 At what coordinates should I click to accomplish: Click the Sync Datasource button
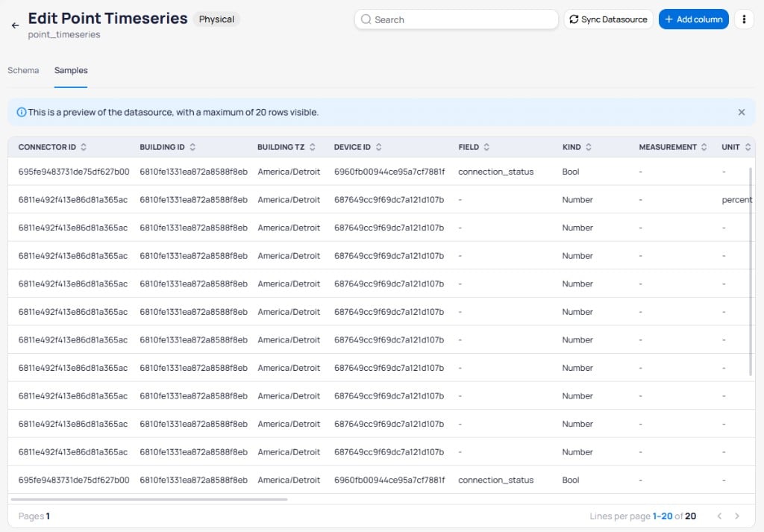click(608, 19)
